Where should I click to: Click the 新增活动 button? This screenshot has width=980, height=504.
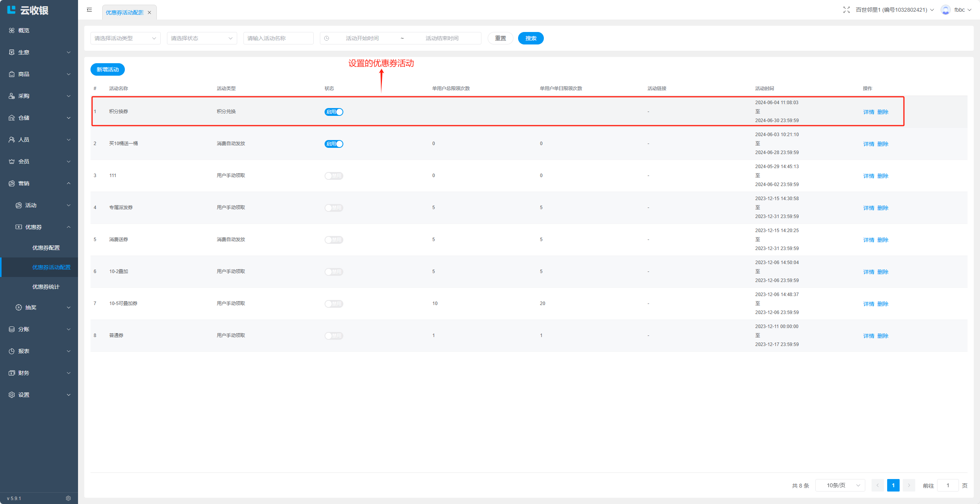pyautogui.click(x=108, y=69)
